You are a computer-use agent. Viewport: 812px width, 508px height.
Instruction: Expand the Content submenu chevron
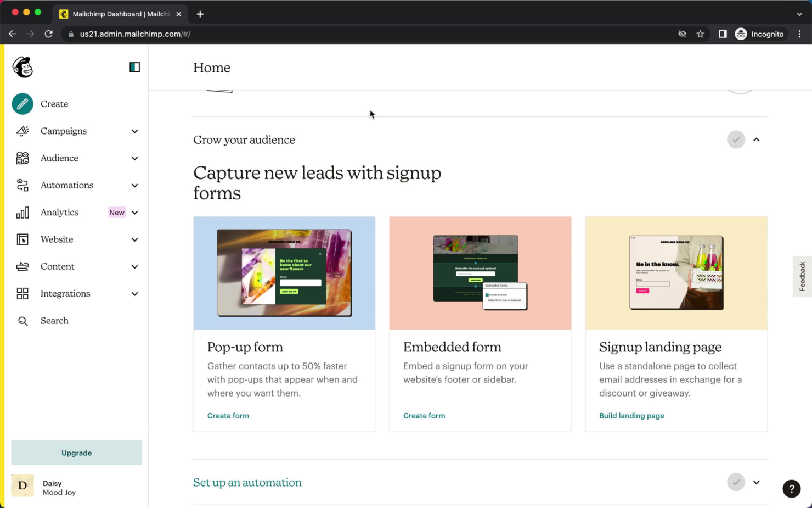coord(134,267)
